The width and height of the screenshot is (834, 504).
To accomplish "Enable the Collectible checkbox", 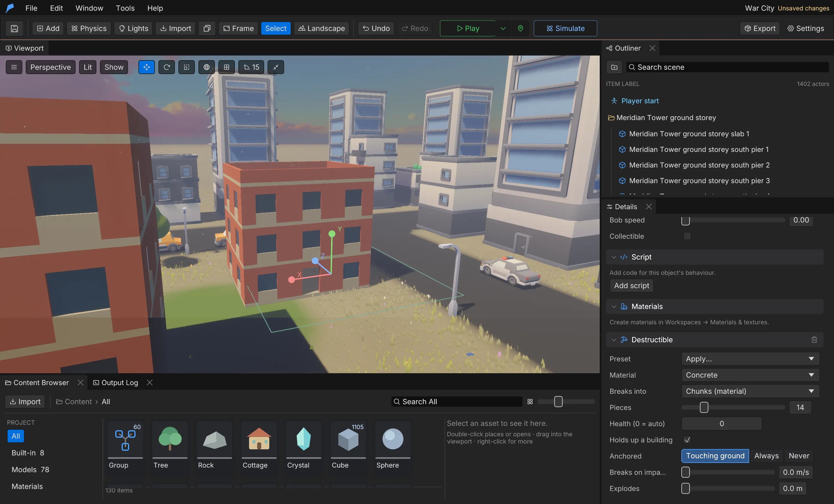I will point(687,236).
